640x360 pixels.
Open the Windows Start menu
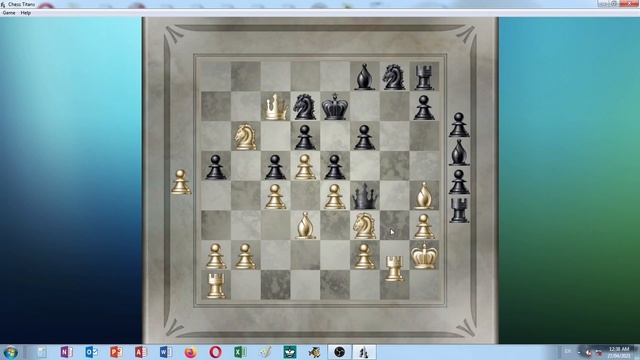click(x=11, y=352)
